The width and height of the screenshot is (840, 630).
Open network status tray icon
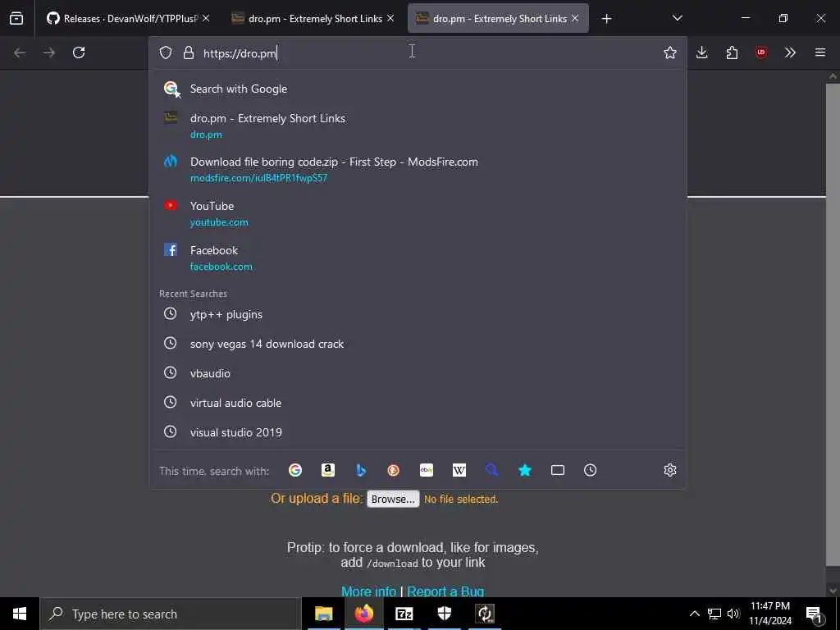[x=714, y=614]
